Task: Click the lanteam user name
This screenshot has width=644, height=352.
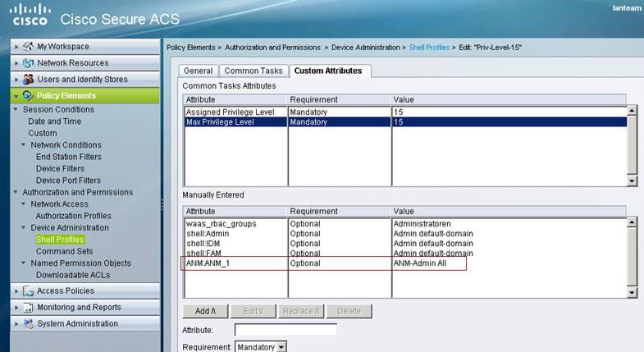Action: pos(626,8)
